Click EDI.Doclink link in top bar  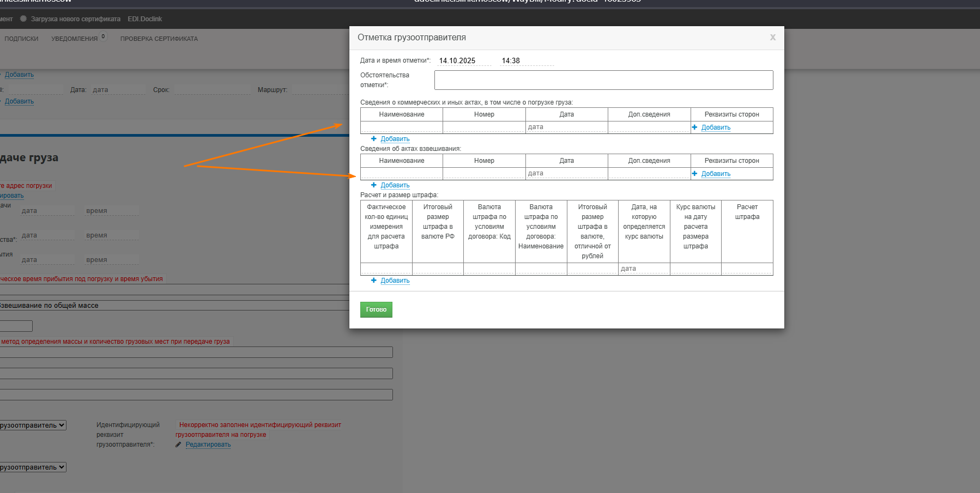(x=144, y=19)
